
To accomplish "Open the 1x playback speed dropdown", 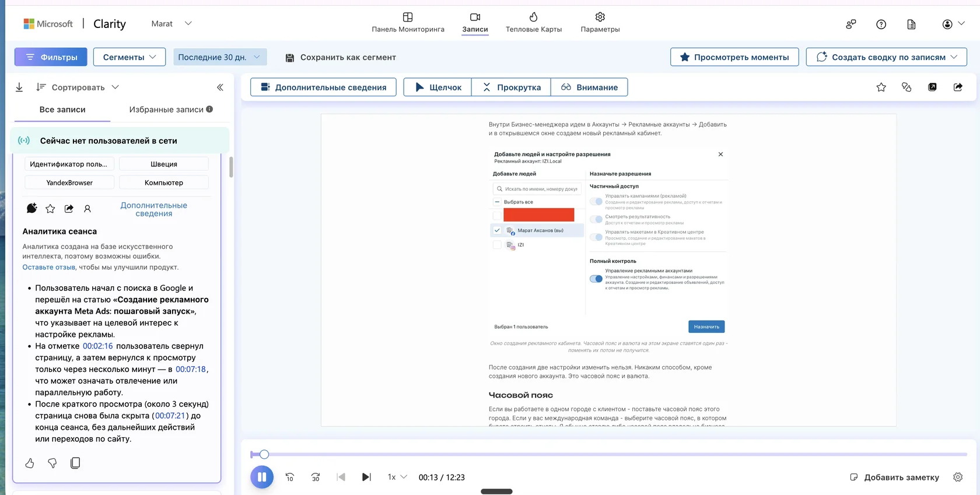I will 397,477.
